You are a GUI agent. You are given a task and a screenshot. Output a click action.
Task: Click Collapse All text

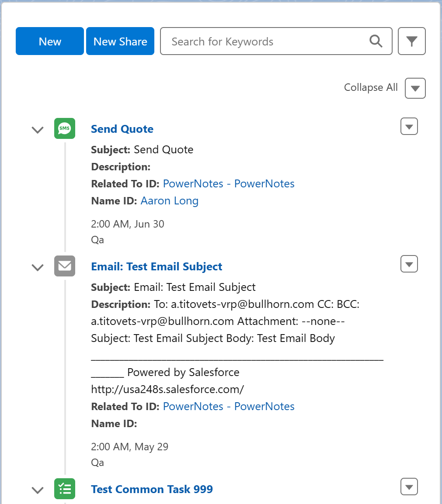tap(371, 87)
